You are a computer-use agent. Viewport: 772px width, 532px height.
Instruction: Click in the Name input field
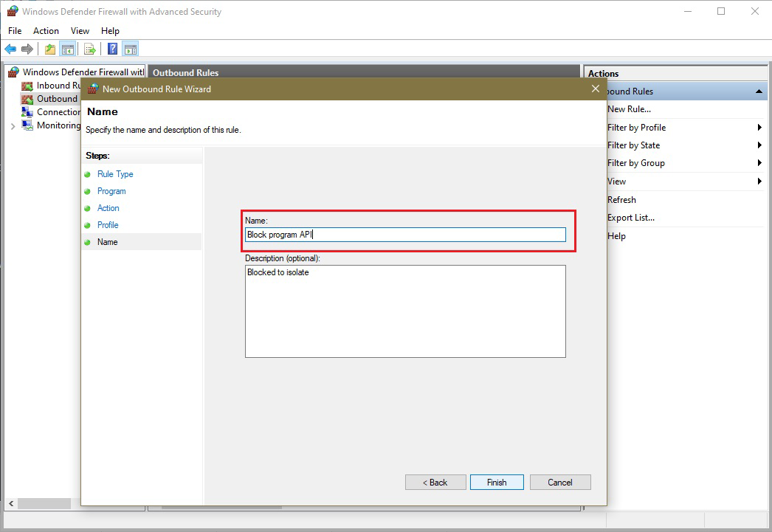click(405, 235)
